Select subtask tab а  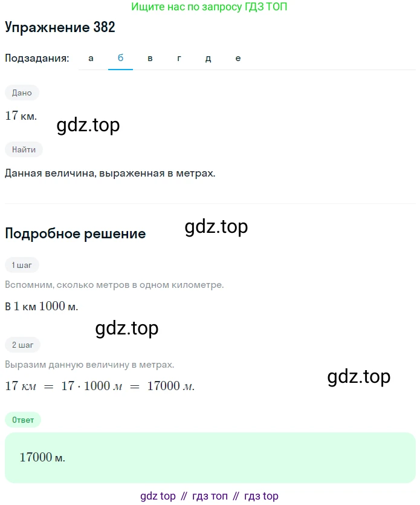point(91,58)
